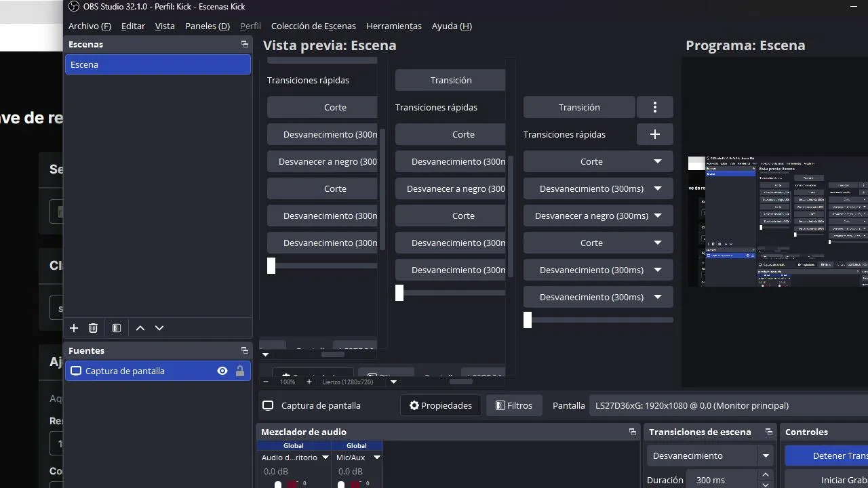Decrease Duración with the down stepper arrow
The width and height of the screenshot is (868, 488).
(x=766, y=484)
